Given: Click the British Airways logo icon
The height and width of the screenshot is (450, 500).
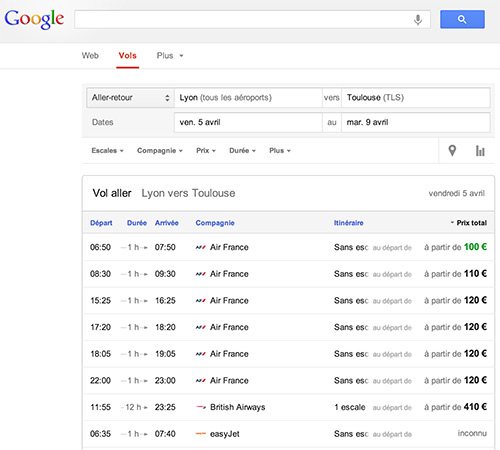Looking at the screenshot, I should [201, 407].
